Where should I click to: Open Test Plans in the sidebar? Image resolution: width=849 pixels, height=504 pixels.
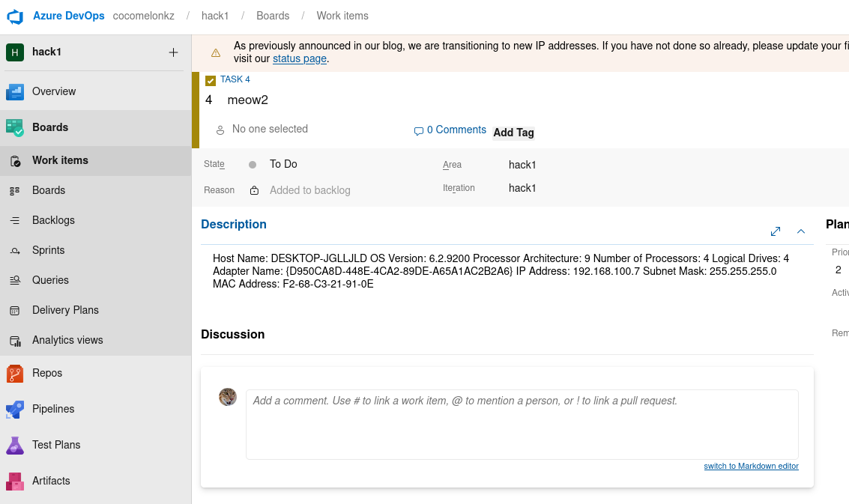[56, 444]
